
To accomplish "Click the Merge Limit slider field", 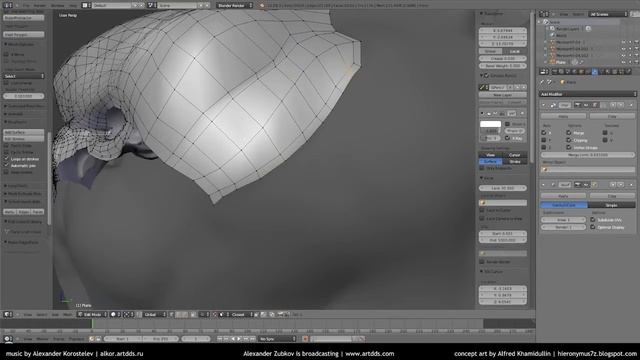I will [588, 155].
